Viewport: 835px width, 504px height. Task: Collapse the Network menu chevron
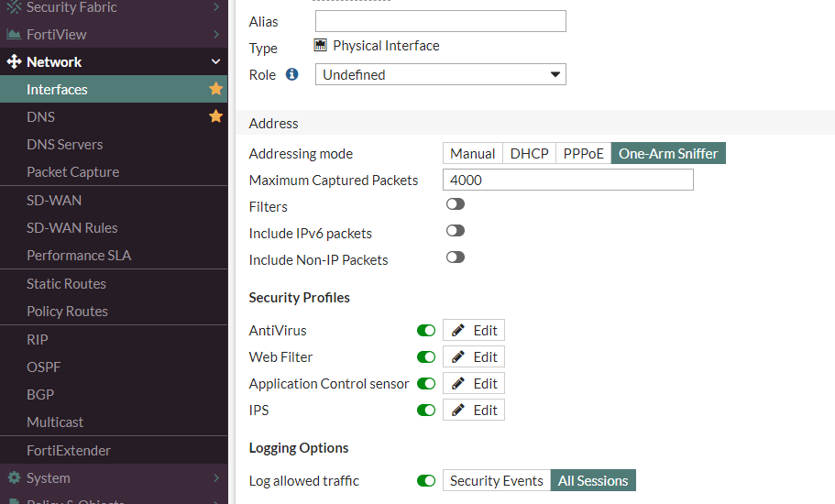(x=216, y=62)
